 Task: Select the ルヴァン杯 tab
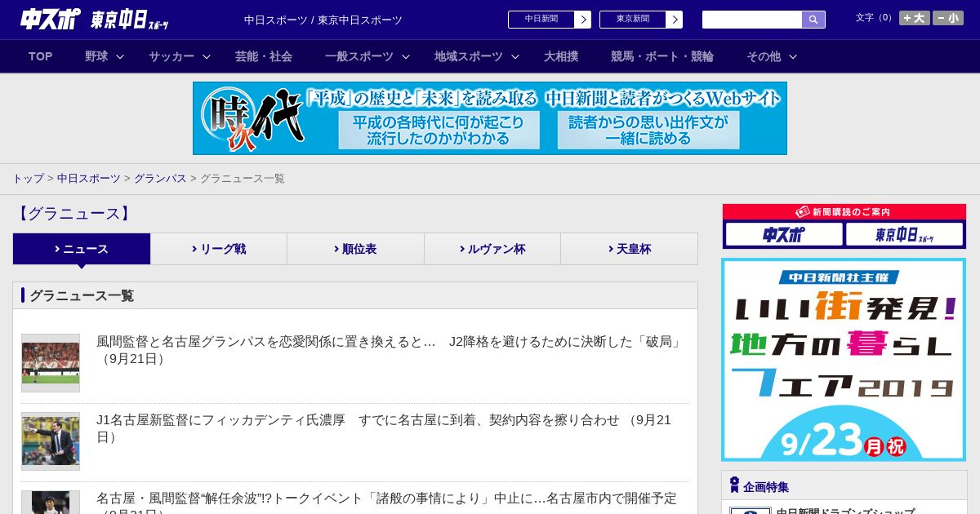click(x=492, y=249)
